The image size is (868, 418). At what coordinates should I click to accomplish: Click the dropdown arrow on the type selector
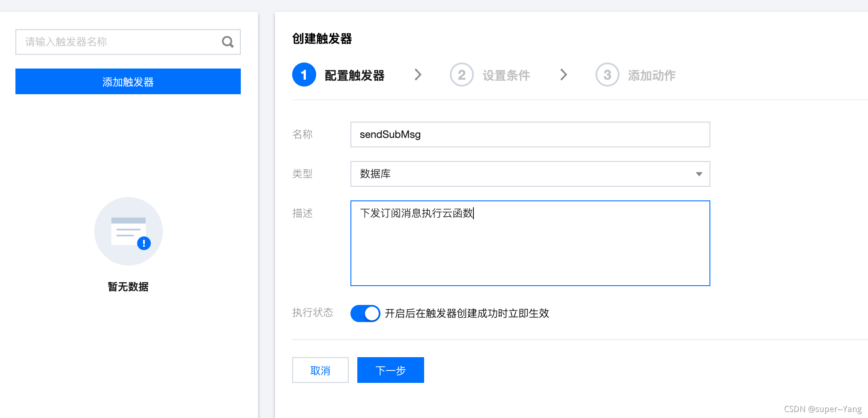click(x=699, y=174)
